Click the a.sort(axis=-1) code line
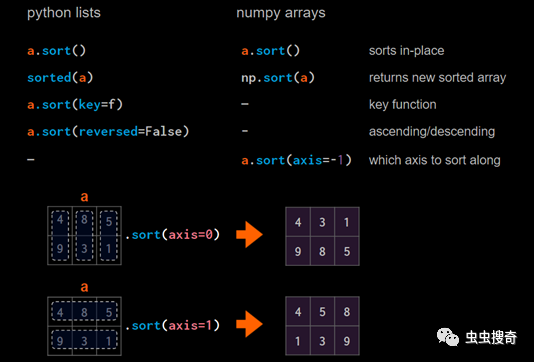534x362 pixels. tap(296, 160)
